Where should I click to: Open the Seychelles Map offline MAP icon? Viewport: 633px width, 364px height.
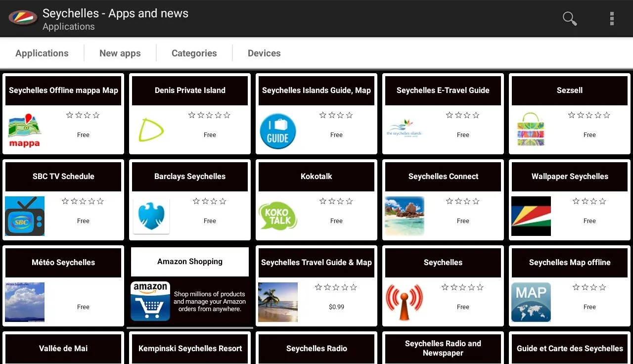(x=531, y=302)
